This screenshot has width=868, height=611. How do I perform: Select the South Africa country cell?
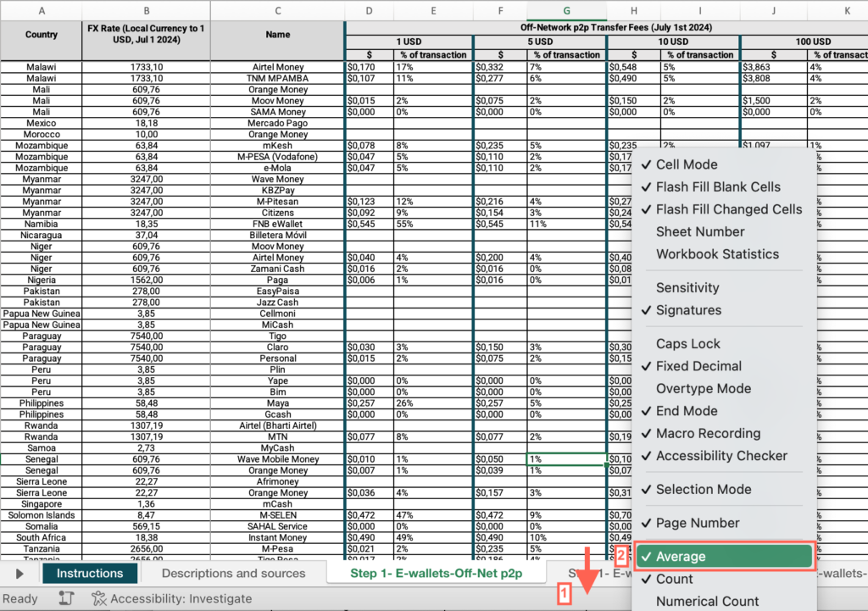(x=42, y=537)
